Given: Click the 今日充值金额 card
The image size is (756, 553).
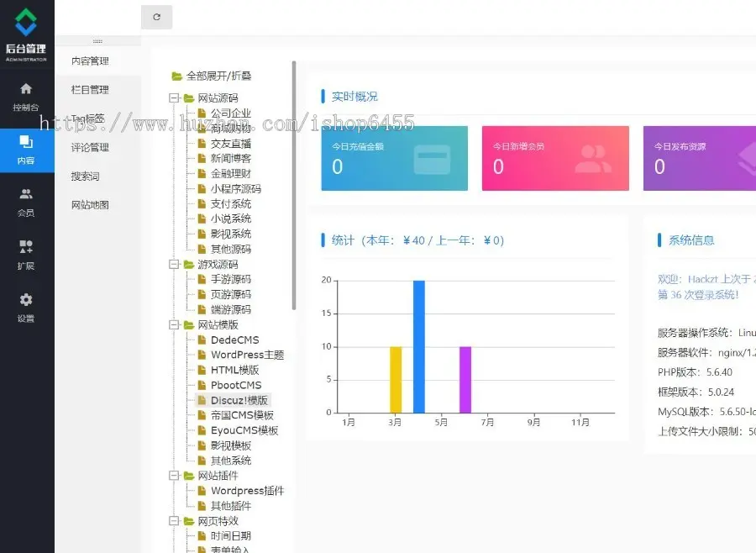Looking at the screenshot, I should coord(392,158).
